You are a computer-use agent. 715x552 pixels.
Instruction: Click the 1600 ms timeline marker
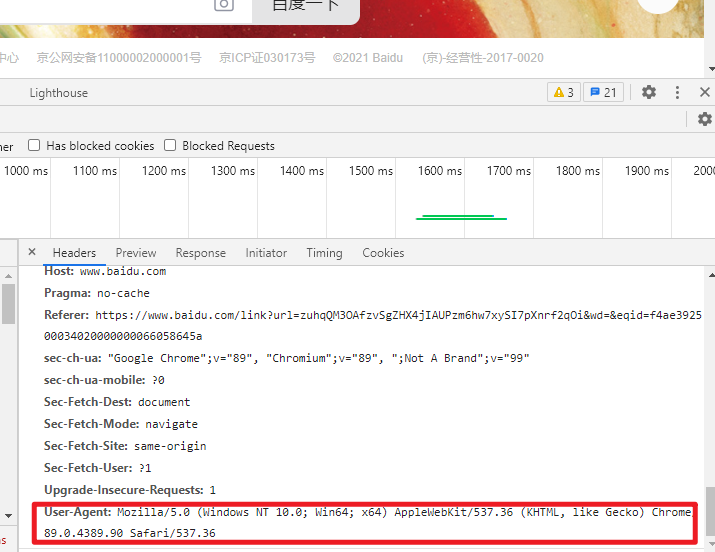click(x=440, y=171)
